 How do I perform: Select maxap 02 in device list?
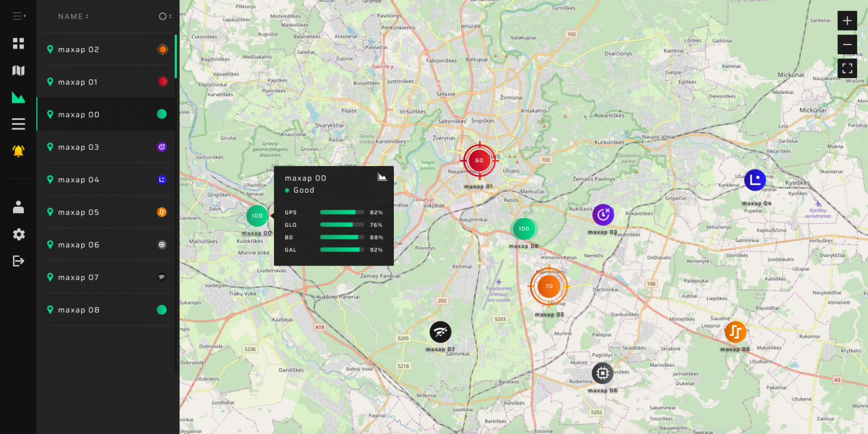point(79,50)
